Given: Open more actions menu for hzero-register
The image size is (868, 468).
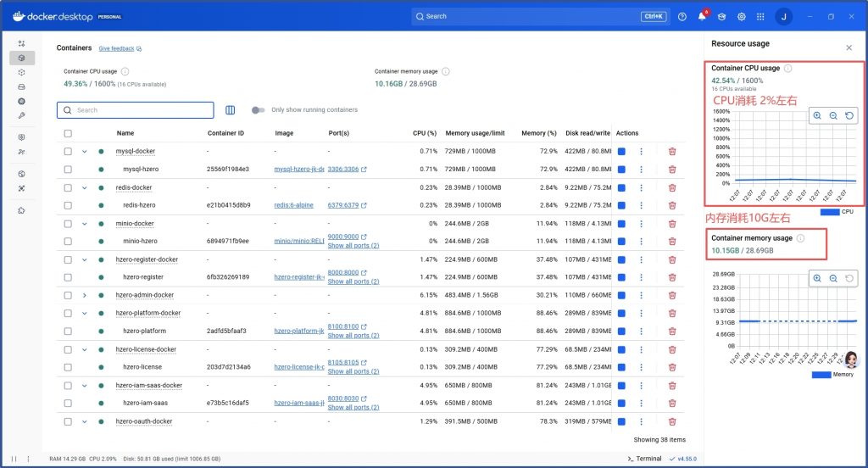Looking at the screenshot, I should [x=641, y=277].
